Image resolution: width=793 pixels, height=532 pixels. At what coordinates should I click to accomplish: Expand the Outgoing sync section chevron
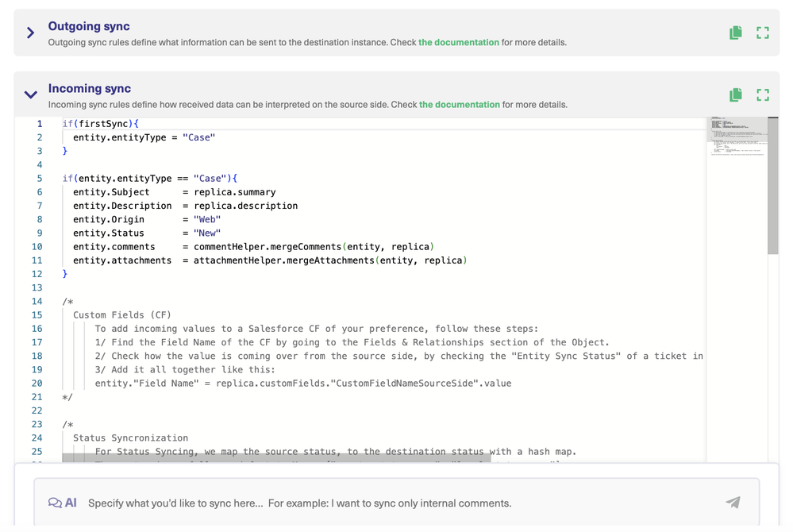tap(30, 33)
